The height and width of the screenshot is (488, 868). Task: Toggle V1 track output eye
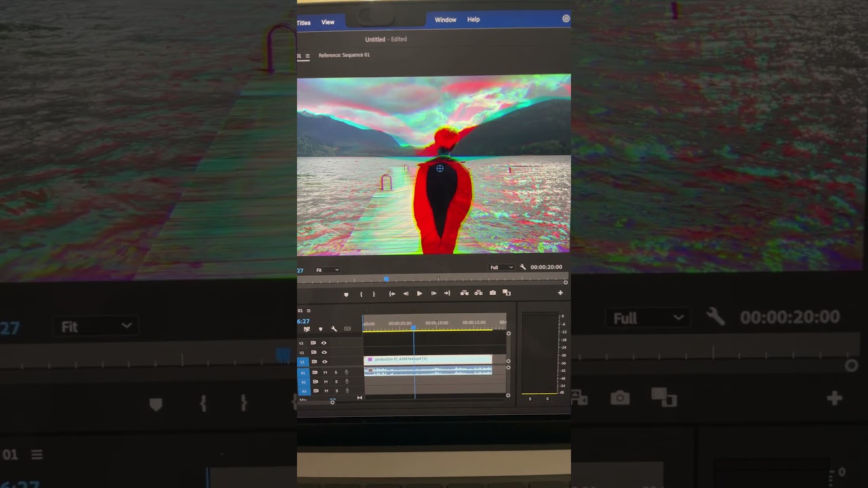coord(324,362)
